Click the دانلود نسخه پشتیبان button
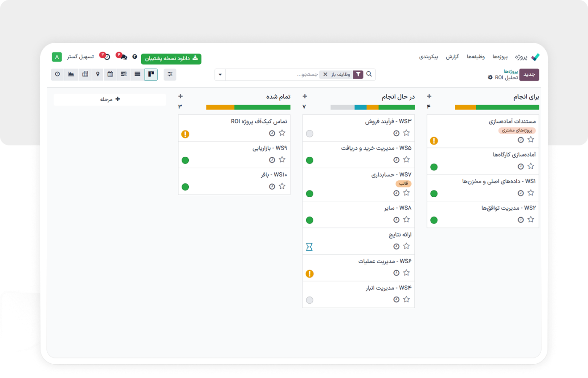Viewport: 588px width, 378px height. pos(171,59)
